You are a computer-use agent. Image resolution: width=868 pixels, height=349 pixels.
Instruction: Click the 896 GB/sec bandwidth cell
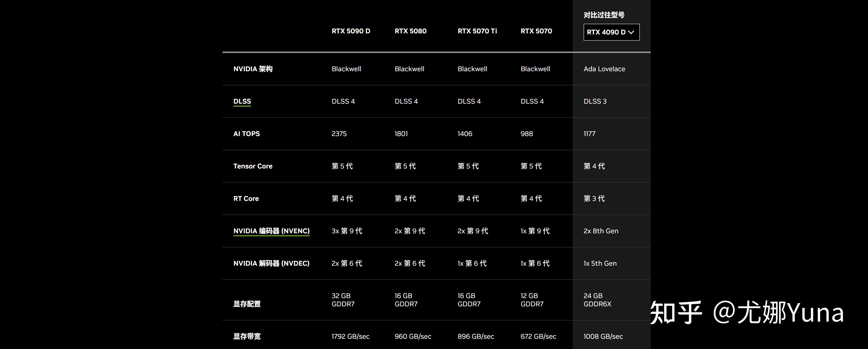point(475,336)
